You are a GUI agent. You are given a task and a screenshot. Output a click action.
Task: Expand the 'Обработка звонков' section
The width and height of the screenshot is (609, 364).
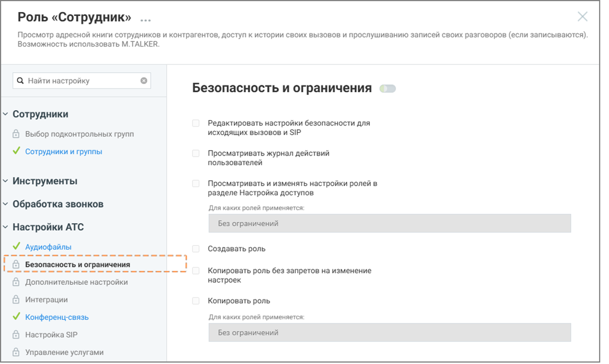tap(5, 204)
